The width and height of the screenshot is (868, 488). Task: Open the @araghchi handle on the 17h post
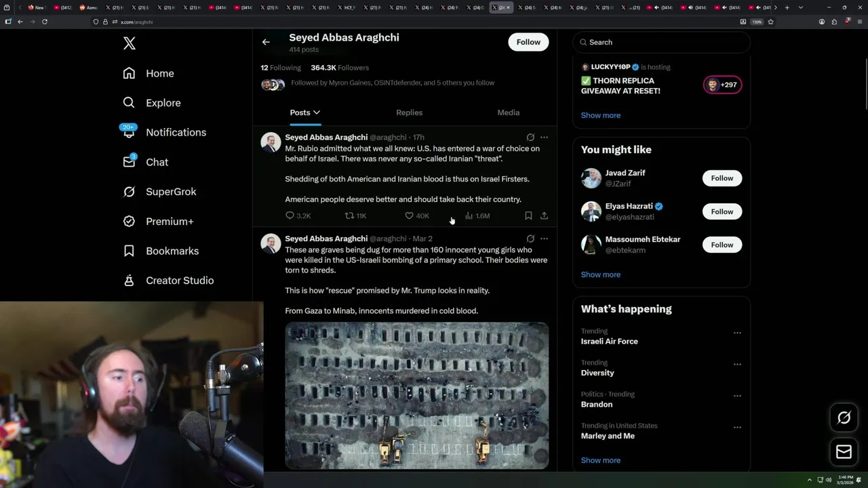[388, 138]
